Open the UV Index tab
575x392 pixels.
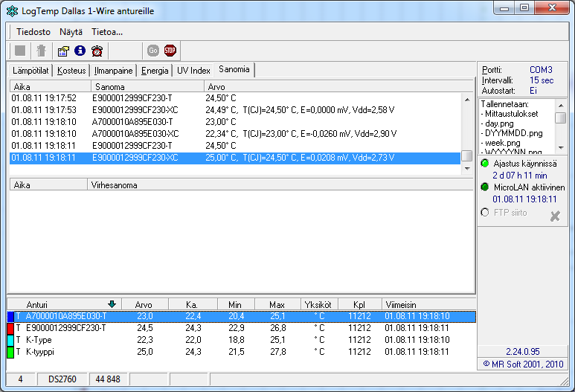tap(193, 71)
